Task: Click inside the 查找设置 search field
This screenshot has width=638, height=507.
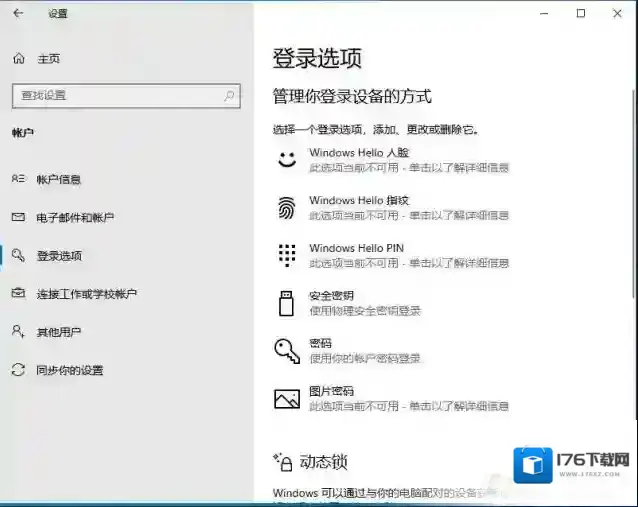Action: pos(126,96)
